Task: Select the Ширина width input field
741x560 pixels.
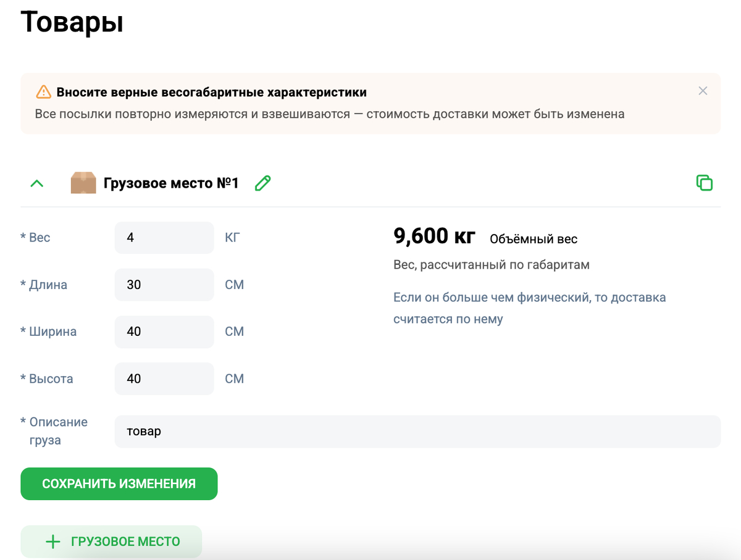Action: click(164, 332)
